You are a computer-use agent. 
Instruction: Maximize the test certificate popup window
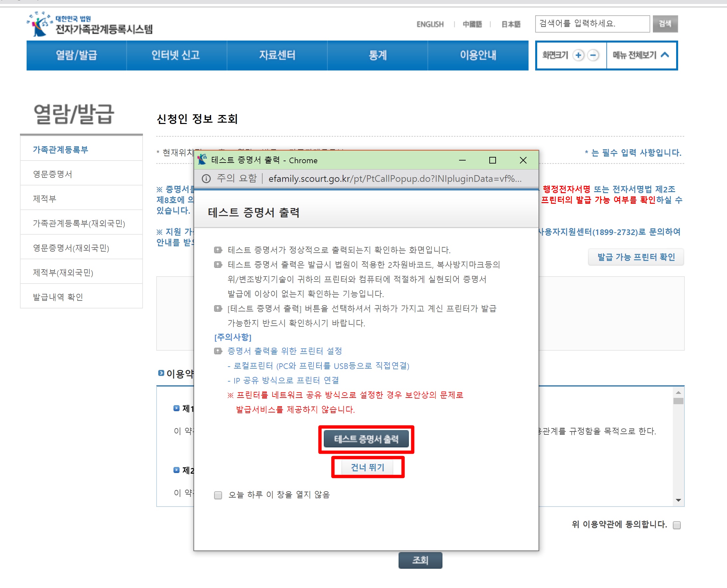pos(492,160)
